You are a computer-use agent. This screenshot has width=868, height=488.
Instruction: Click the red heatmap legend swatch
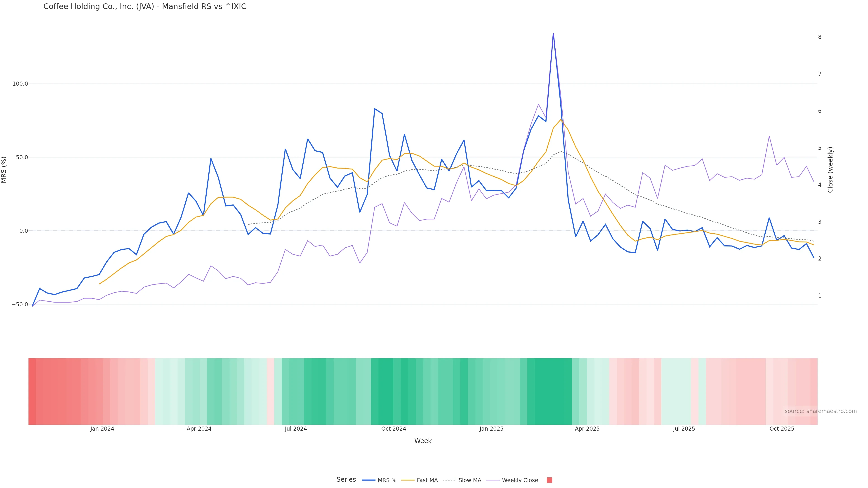point(549,480)
